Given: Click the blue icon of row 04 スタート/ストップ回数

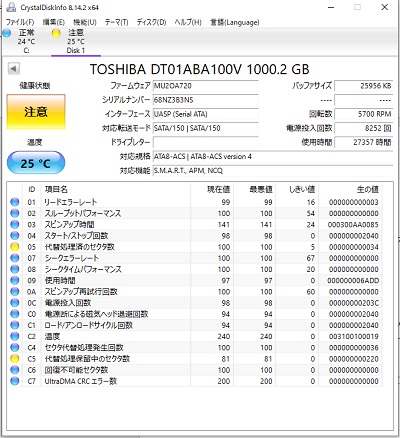Looking at the screenshot, I should coord(15,236).
